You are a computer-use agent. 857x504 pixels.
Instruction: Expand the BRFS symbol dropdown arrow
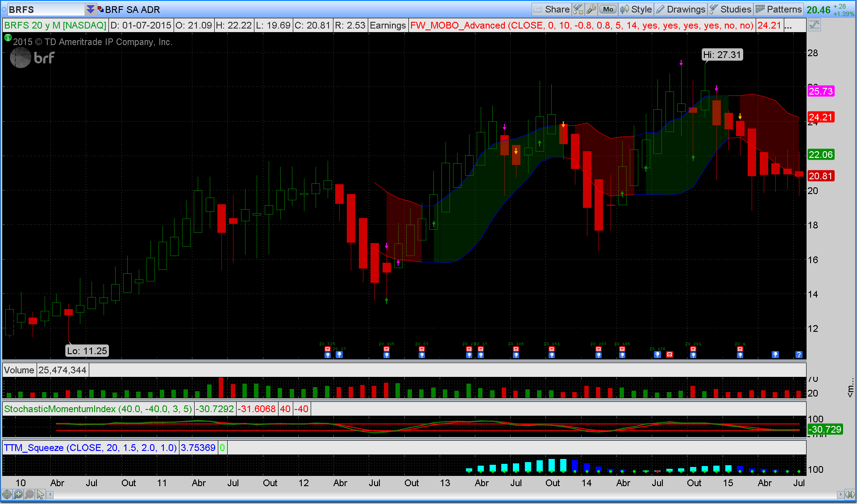90,9
